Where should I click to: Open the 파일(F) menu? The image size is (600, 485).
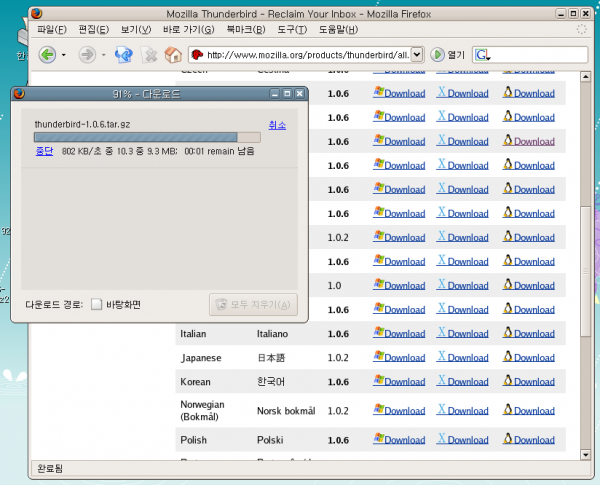coord(52,29)
